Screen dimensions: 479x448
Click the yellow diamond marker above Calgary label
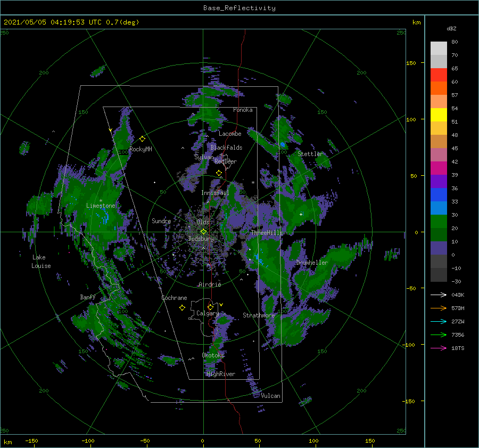(x=210, y=307)
